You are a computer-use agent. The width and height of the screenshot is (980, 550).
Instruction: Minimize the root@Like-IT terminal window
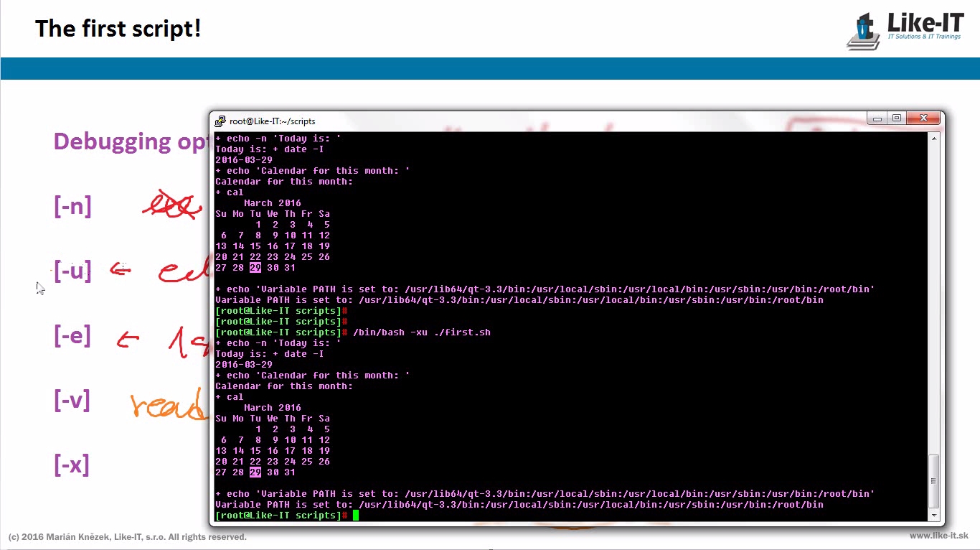877,118
